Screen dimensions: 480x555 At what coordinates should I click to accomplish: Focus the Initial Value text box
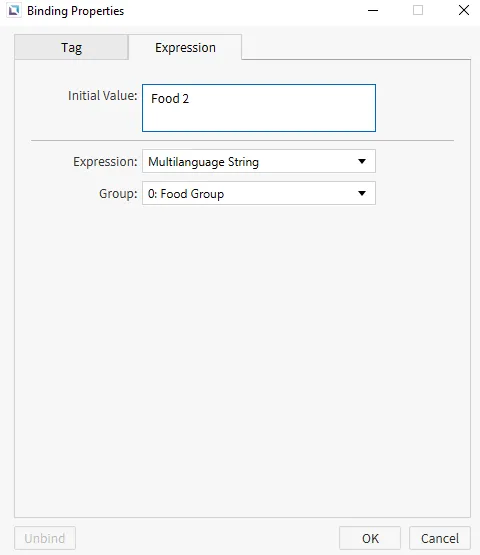coord(259,108)
